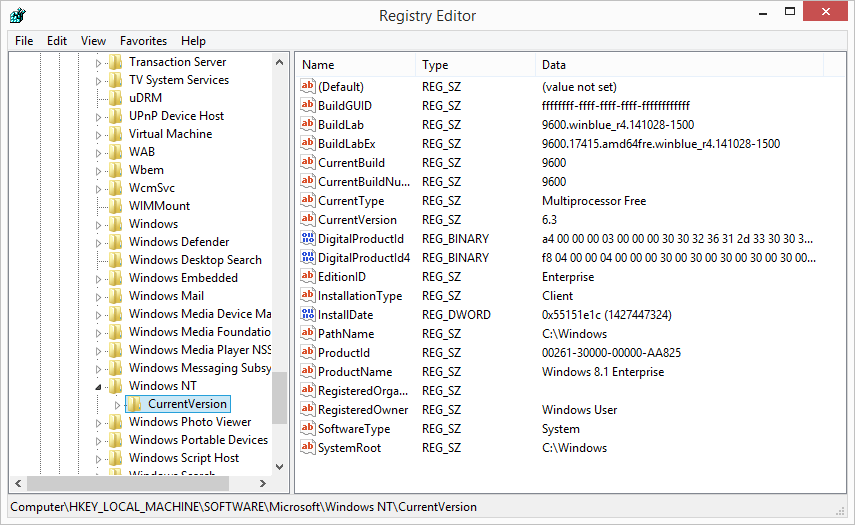855x525 pixels.
Task: Expand the Windows Embedded key
Action: [98, 279]
